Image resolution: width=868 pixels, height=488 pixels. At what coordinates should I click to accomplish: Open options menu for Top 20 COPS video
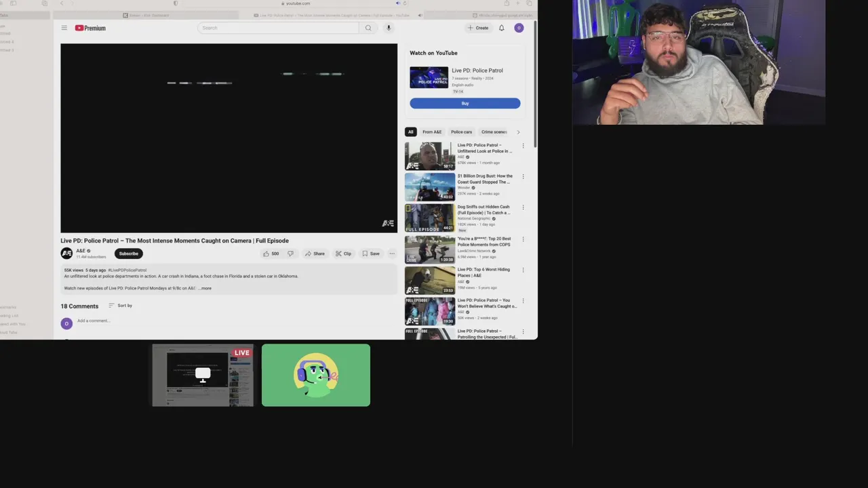click(523, 239)
